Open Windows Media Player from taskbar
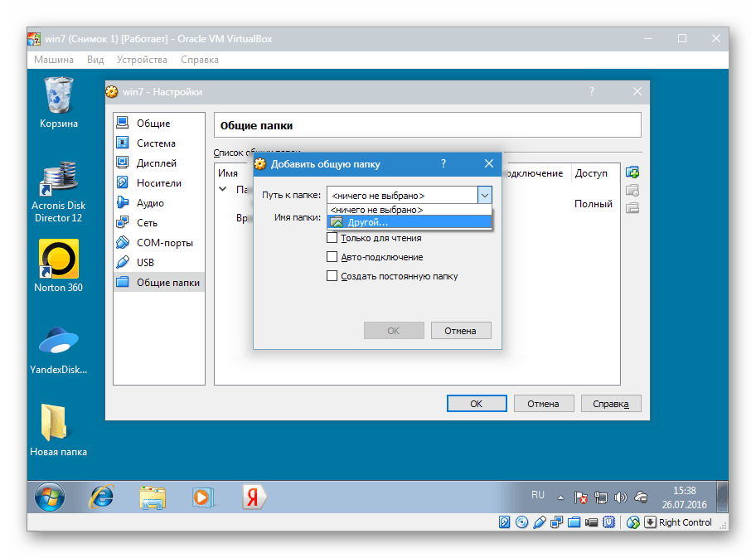The height and width of the screenshot is (558, 756). tap(201, 496)
